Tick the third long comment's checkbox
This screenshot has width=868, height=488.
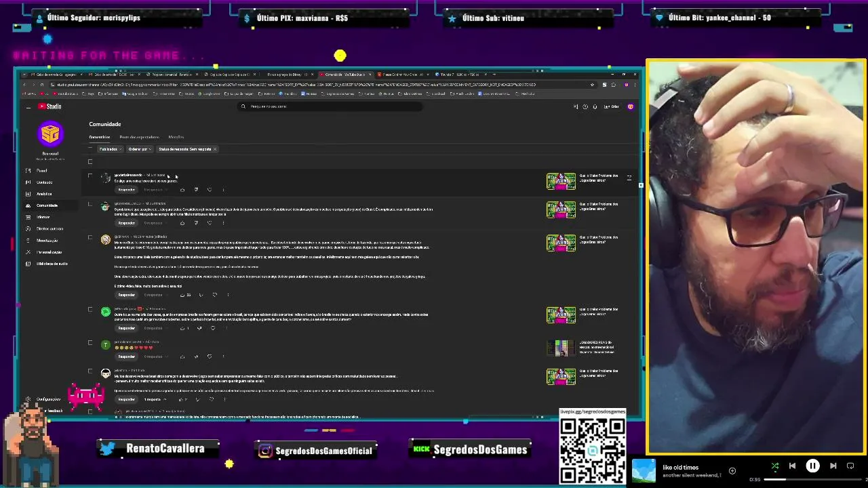(x=90, y=237)
